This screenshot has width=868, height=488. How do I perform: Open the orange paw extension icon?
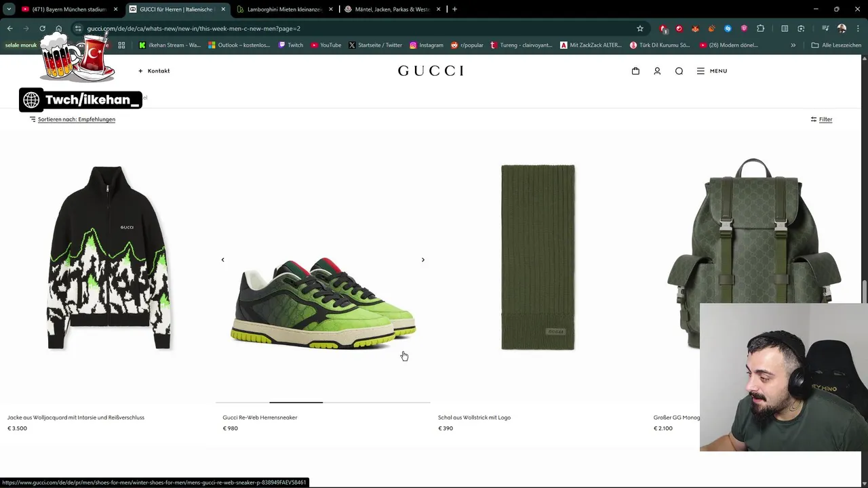point(711,28)
